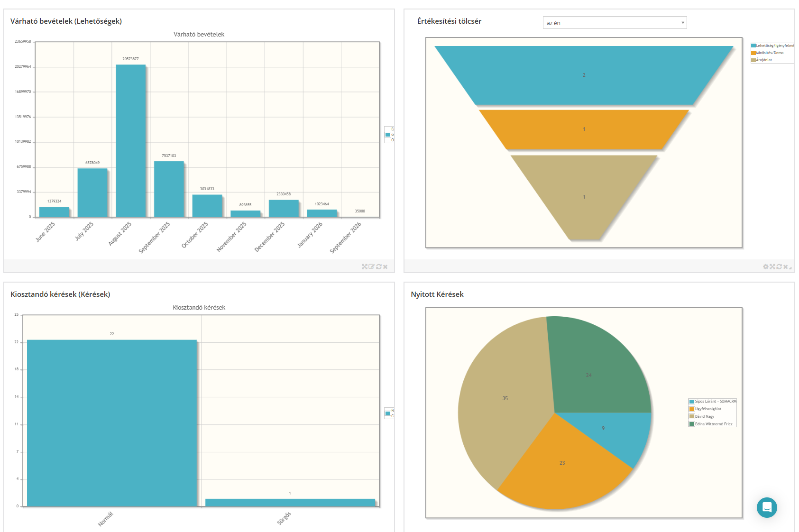Viewport: 799px width, 532px height.
Task: Remove the Várható bevételek widget
Action: pos(386,267)
